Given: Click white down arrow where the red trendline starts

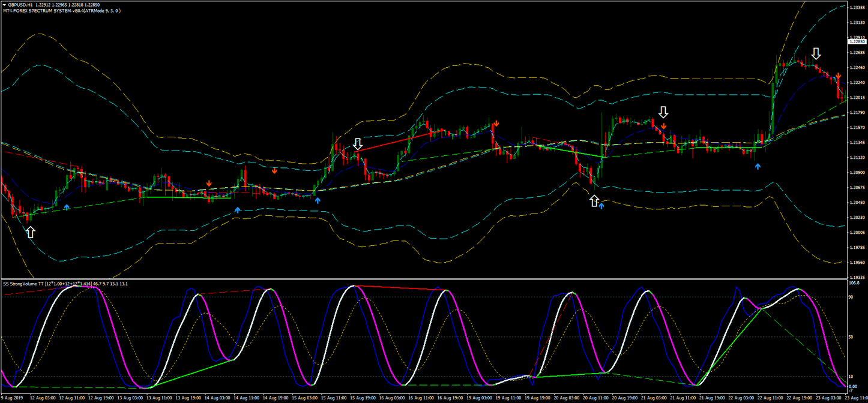Looking at the screenshot, I should click(358, 144).
